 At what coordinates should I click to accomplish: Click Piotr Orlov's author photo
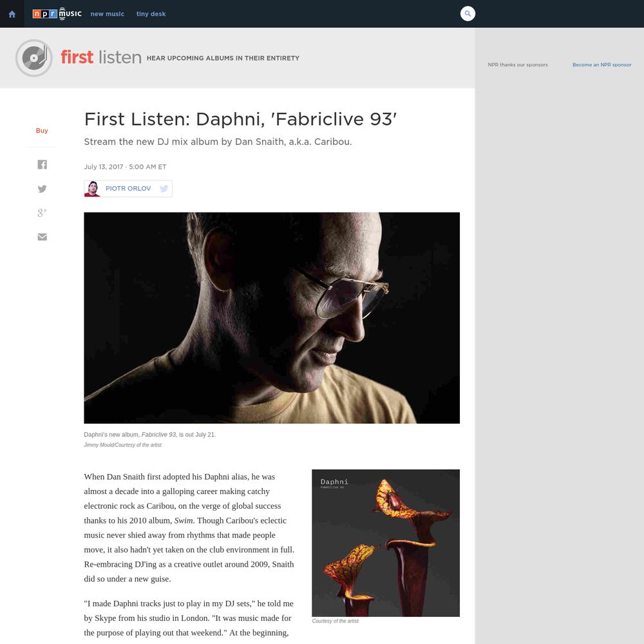click(x=92, y=189)
